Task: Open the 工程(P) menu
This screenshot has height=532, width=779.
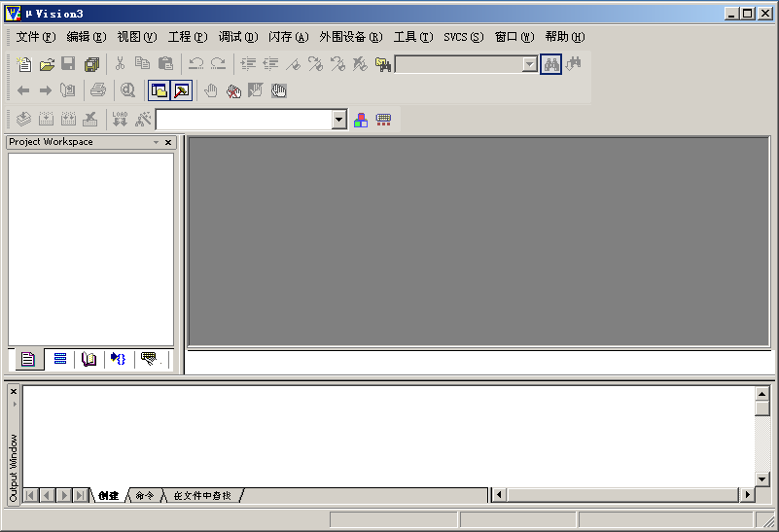Action: [188, 37]
